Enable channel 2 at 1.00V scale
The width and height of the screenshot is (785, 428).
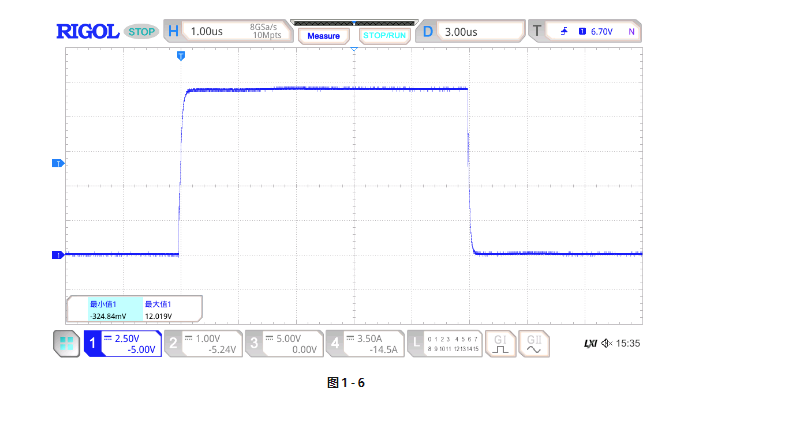click(202, 344)
